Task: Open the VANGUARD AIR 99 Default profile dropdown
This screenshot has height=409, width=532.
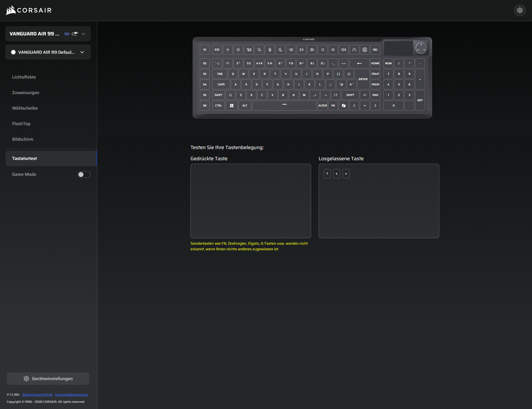Action: pyautogui.click(x=82, y=52)
